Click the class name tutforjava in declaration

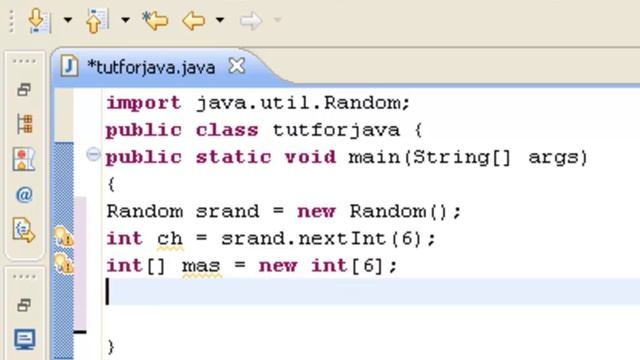click(x=336, y=131)
